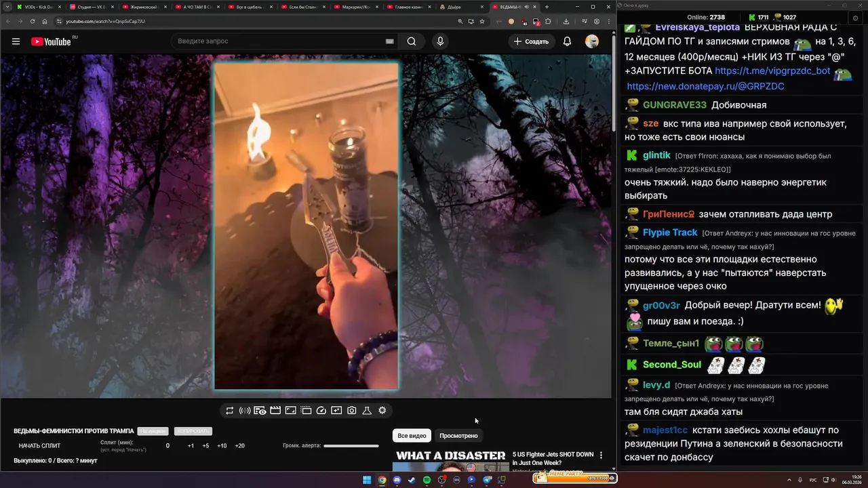Screen dimensions: 868x488
Task: Click the add-screen plus icon in toolbar
Action: point(336,411)
